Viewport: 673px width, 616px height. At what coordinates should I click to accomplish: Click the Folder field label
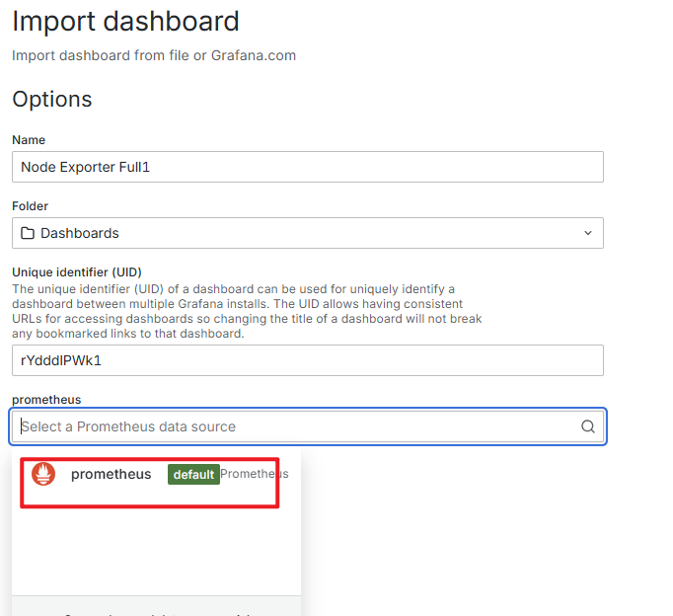30,206
